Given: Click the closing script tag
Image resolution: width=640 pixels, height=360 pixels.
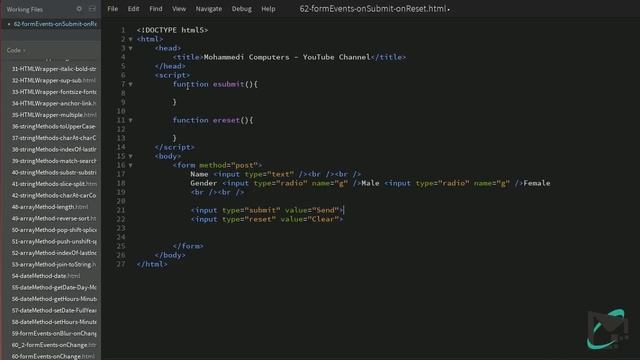Looking at the screenshot, I should (x=174, y=147).
